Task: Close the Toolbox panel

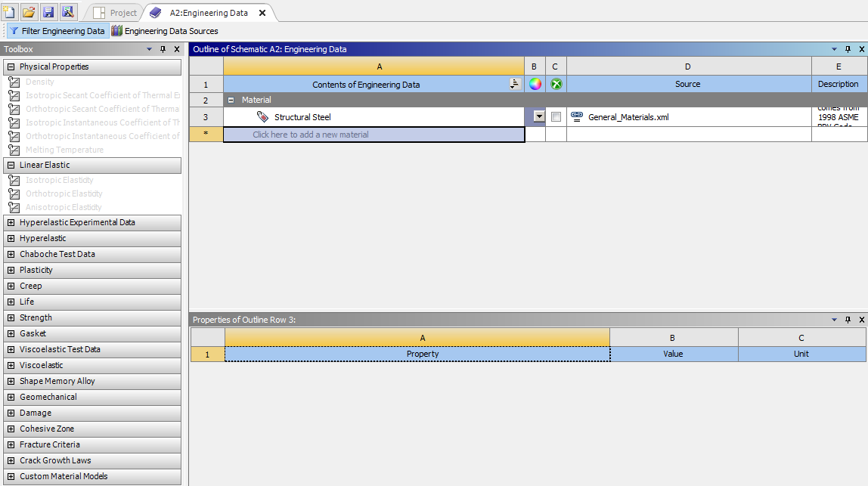Action: (177, 49)
